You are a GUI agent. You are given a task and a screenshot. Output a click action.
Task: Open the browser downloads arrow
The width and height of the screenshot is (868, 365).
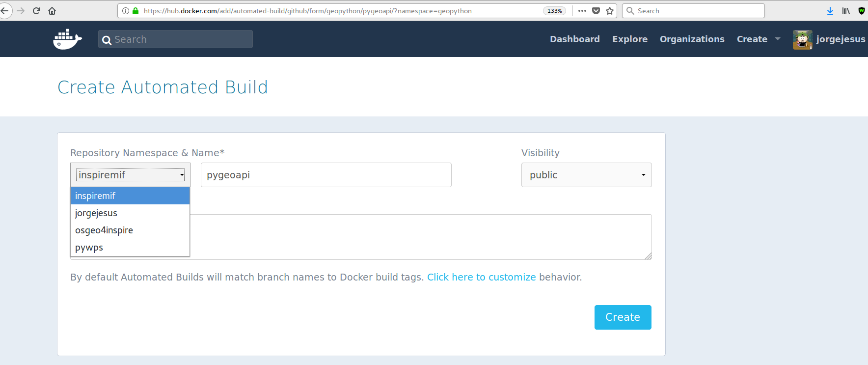830,11
